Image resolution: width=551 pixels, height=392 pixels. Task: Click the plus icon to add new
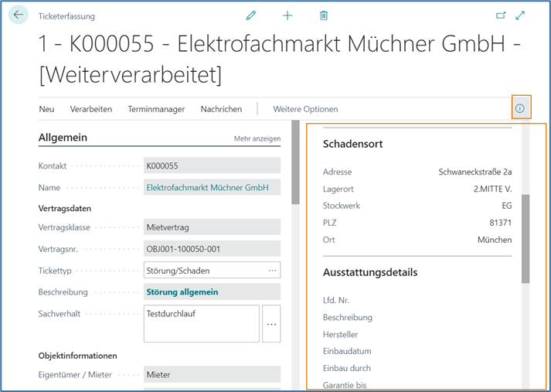(x=287, y=15)
